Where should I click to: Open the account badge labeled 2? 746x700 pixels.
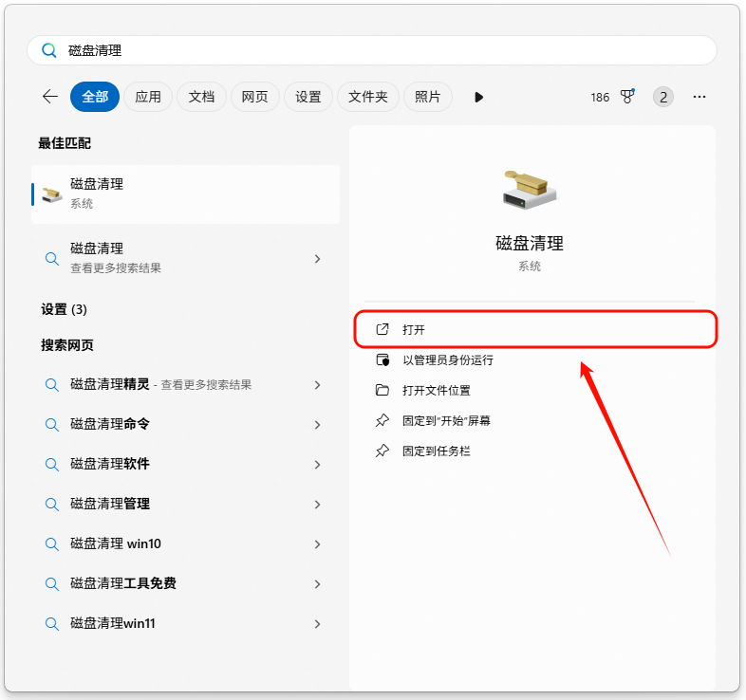[x=663, y=97]
